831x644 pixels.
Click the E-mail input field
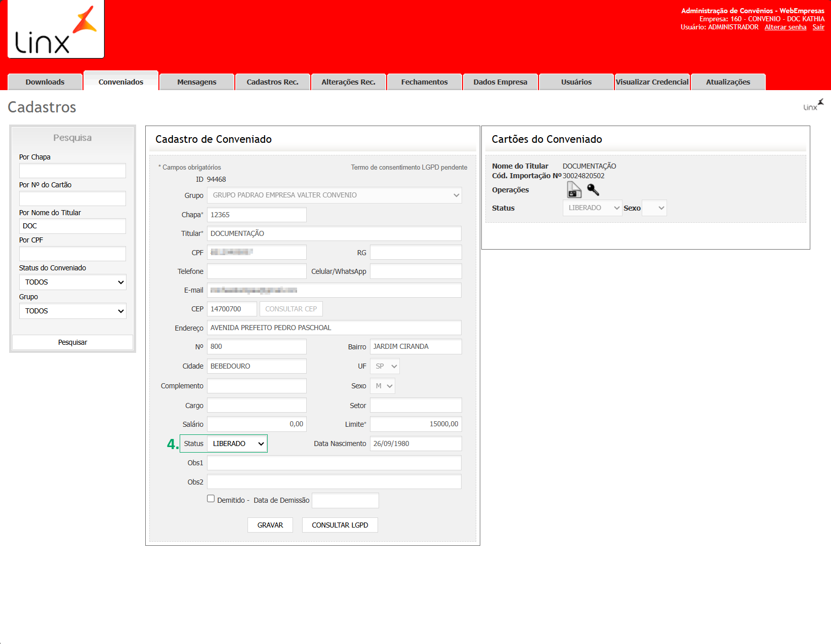(335, 290)
